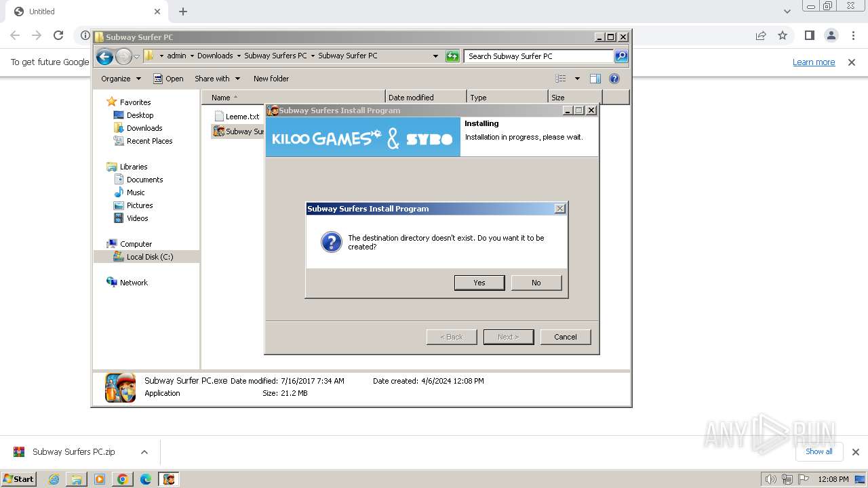Close the Chrome downloads shelf
The width and height of the screenshot is (868, 488).
coord(855,452)
